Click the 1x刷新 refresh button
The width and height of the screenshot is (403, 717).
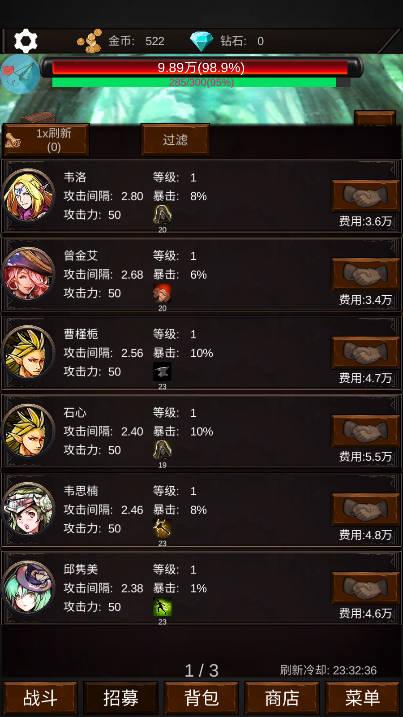click(46, 139)
